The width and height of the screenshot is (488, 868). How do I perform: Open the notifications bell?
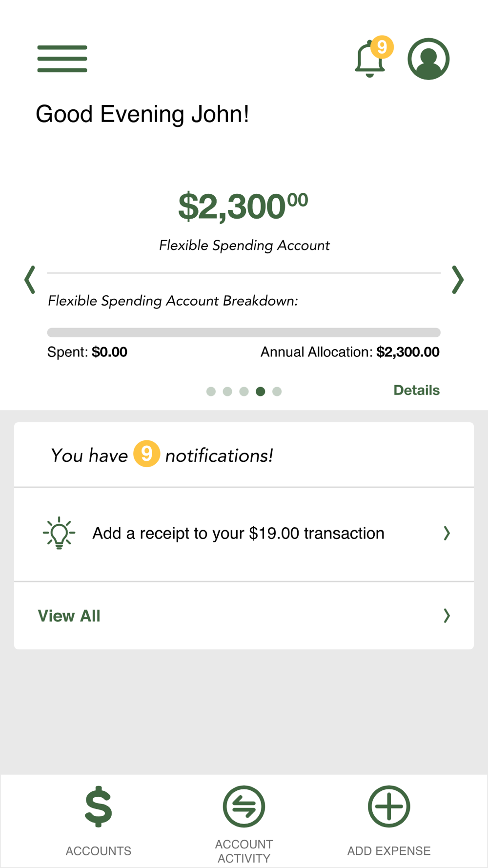pos(369,61)
